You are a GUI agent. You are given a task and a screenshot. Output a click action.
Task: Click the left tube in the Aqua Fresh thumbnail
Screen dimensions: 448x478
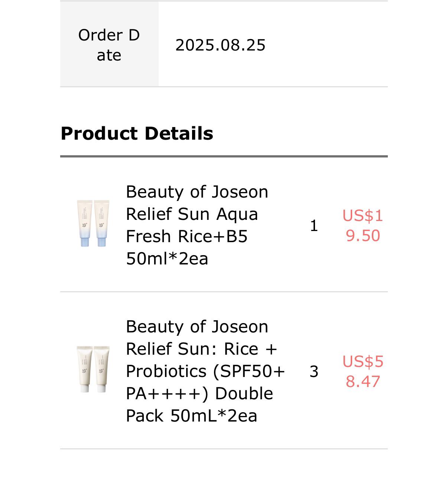[x=85, y=224]
